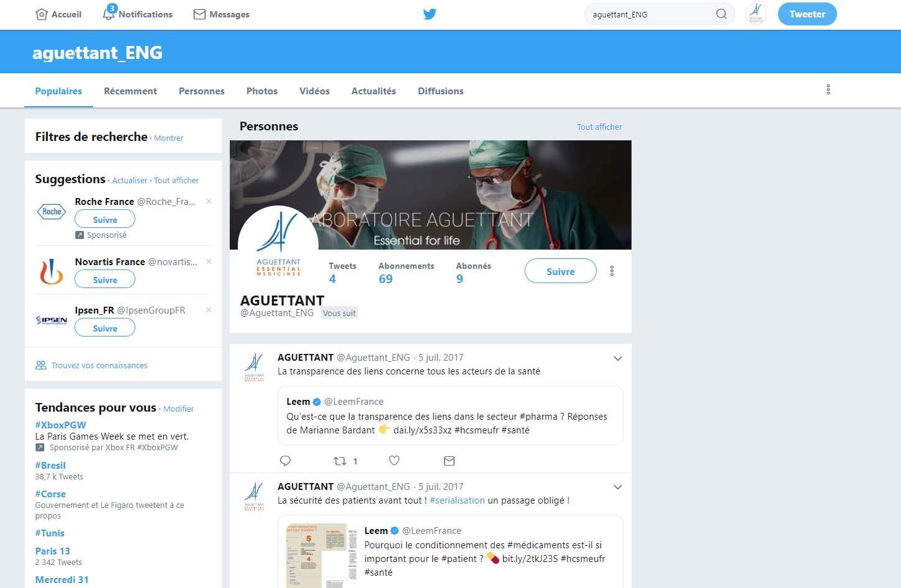Click the search magnifier icon

click(x=721, y=14)
